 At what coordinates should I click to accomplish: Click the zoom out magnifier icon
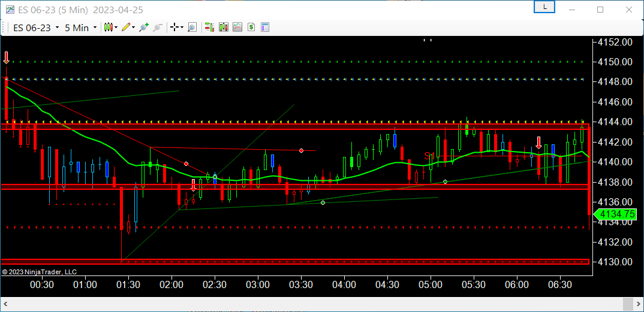point(157,28)
